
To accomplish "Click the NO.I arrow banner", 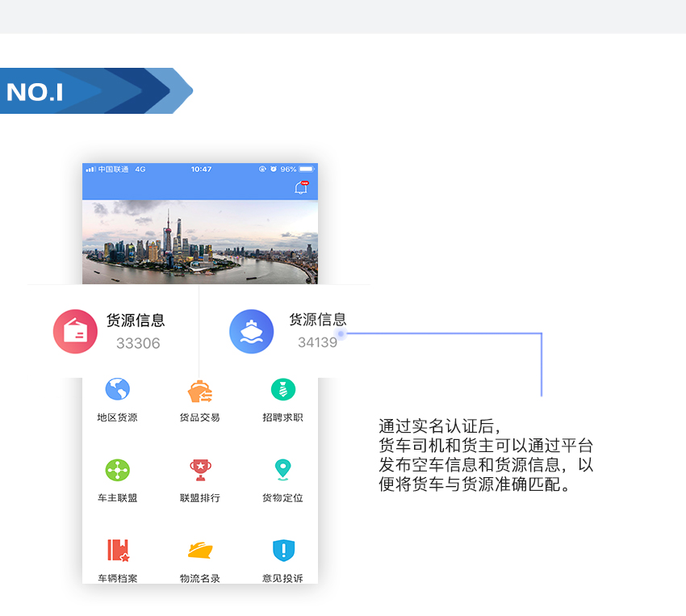I will click(x=96, y=91).
